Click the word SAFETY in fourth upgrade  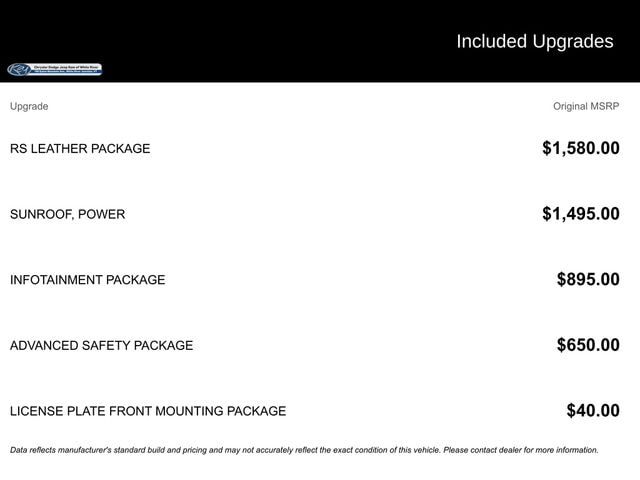109,346
